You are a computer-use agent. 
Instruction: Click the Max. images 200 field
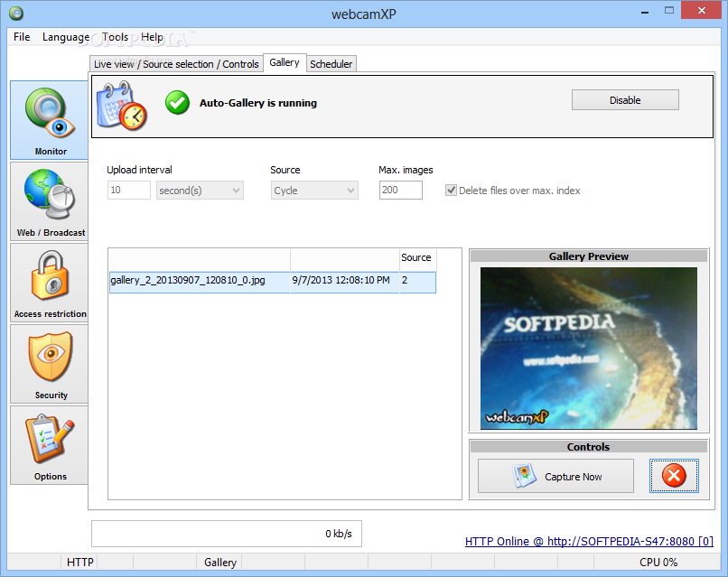401,190
